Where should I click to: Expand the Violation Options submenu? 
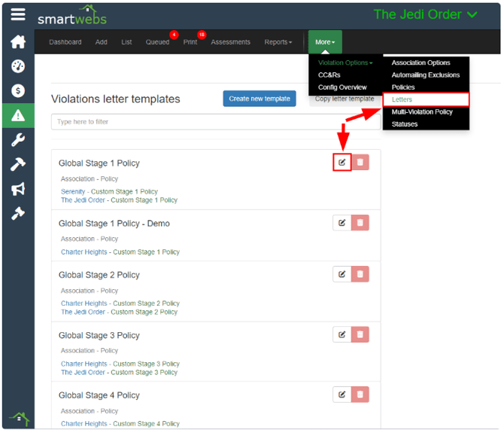point(345,63)
